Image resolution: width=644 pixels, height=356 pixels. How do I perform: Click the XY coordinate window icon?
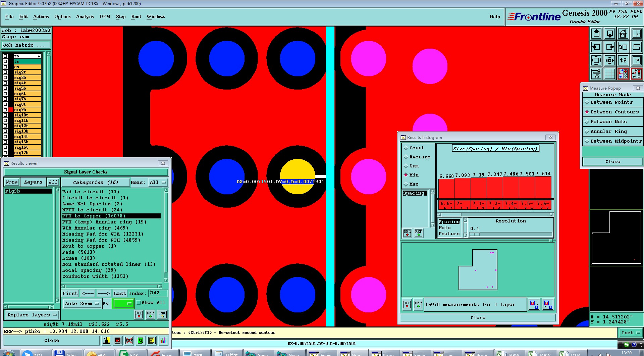point(636,34)
